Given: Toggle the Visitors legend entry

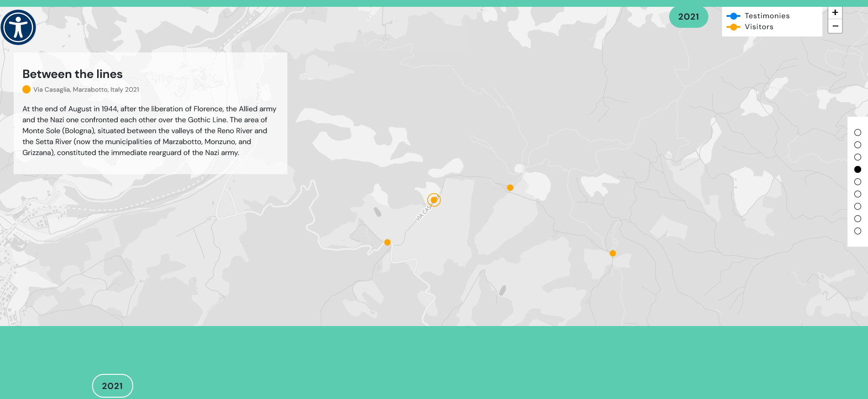Looking at the screenshot, I should pyautogui.click(x=750, y=27).
